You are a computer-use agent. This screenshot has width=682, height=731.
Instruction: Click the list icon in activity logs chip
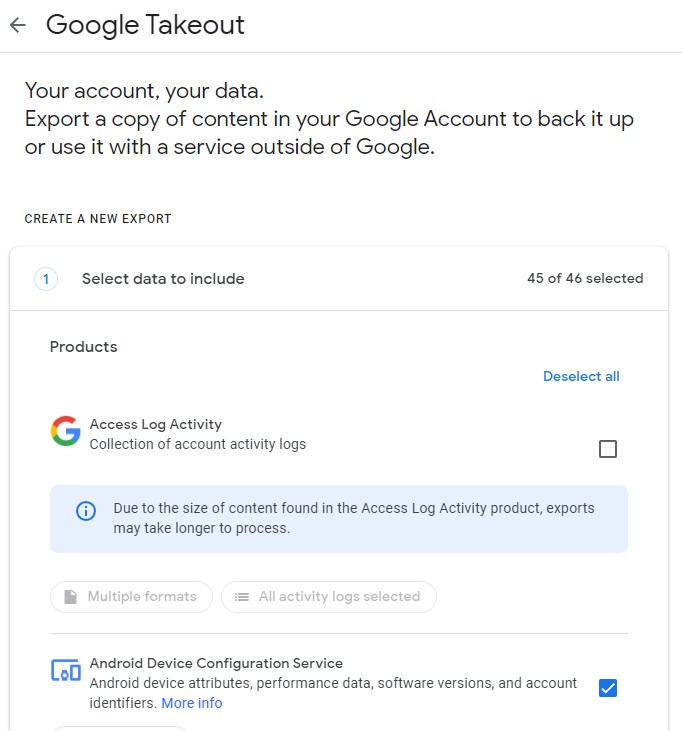pyautogui.click(x=241, y=597)
